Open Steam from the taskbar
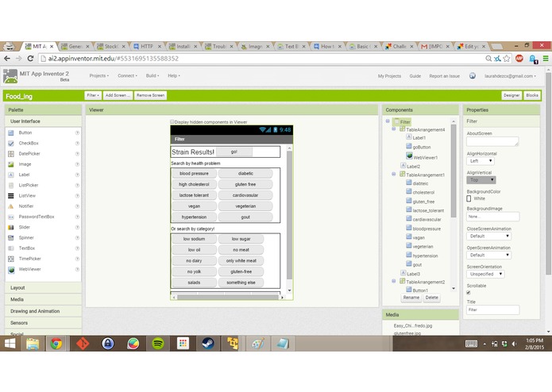Image resolution: width=552 pixels, height=392 pixels. click(208, 344)
